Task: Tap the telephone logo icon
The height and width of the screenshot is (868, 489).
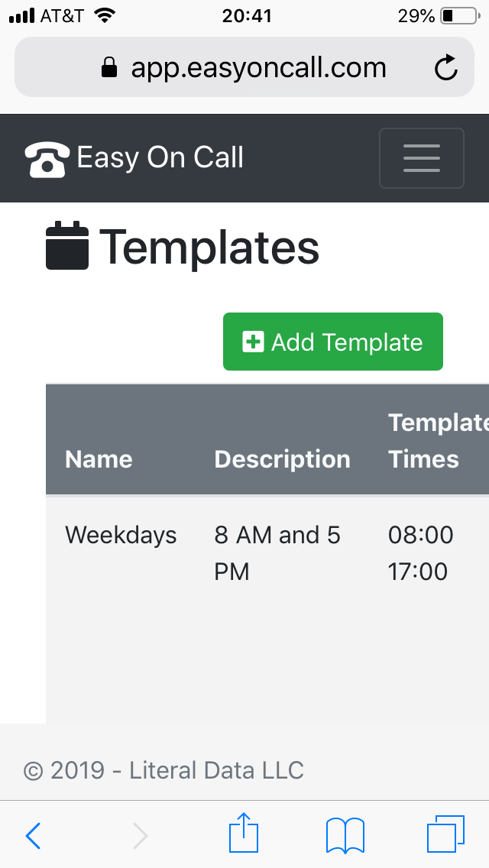Action: click(x=47, y=159)
